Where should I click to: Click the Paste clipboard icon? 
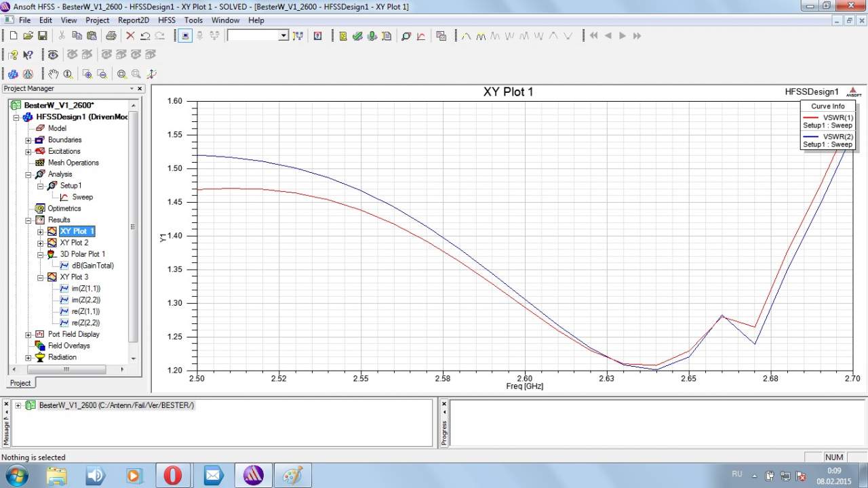pos(92,36)
